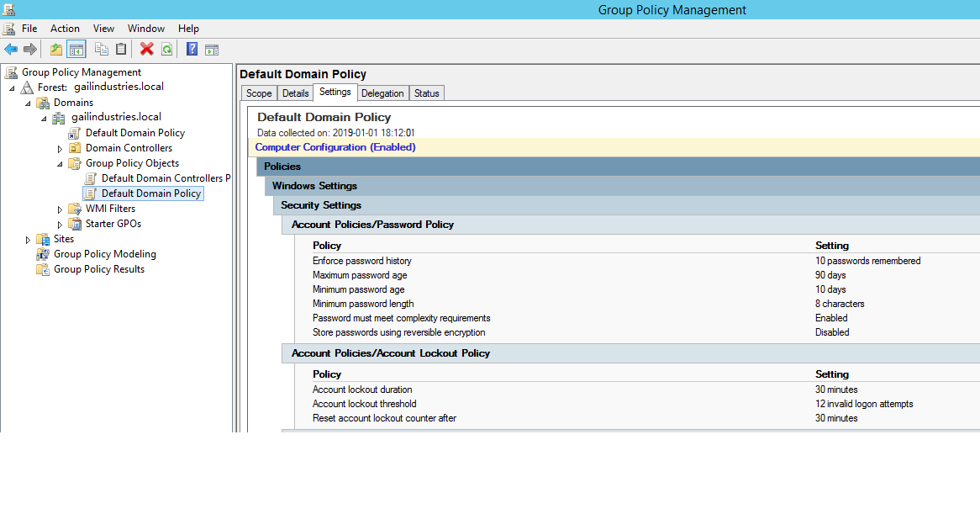The height and width of the screenshot is (530, 980).
Task: Click the Group Policy Results clipboard icon
Action: (42, 268)
